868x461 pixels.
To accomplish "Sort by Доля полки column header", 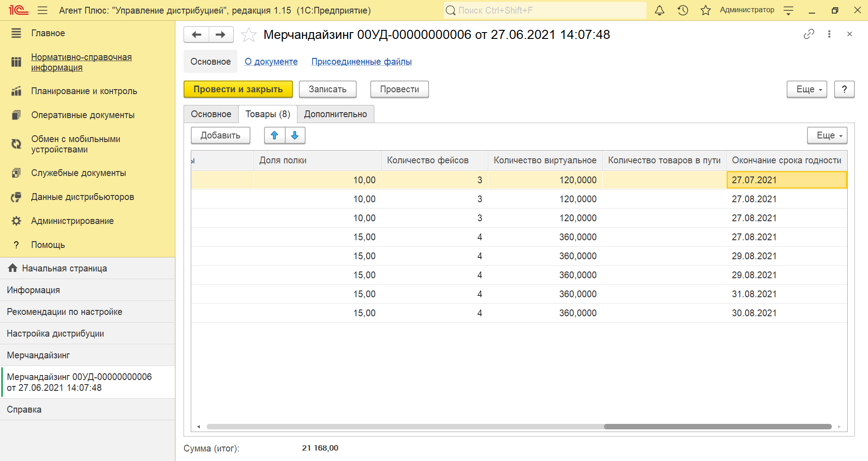I will coord(317,160).
